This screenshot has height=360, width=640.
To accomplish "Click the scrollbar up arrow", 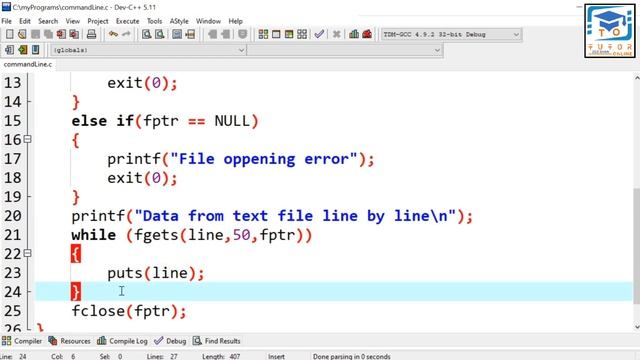I will point(636,78).
